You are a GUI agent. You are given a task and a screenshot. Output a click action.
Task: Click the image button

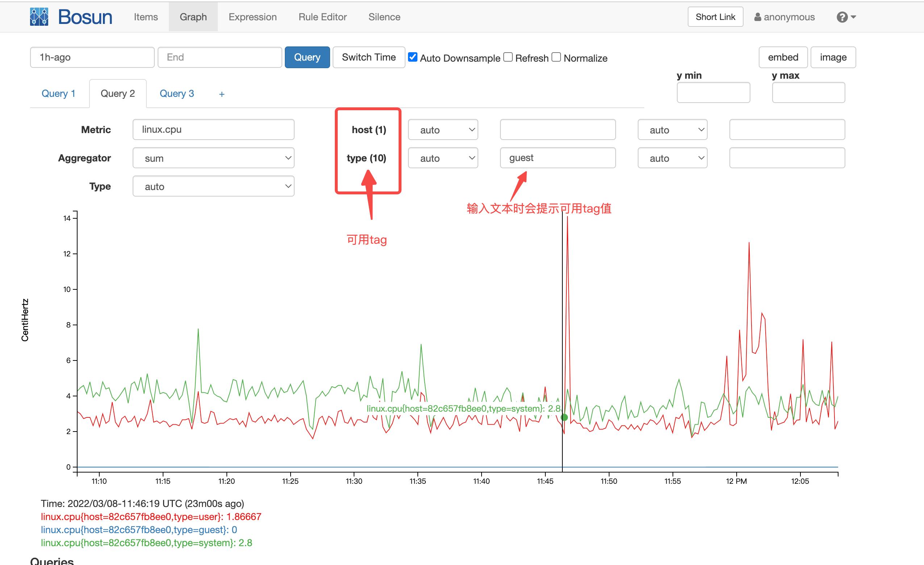[833, 57]
